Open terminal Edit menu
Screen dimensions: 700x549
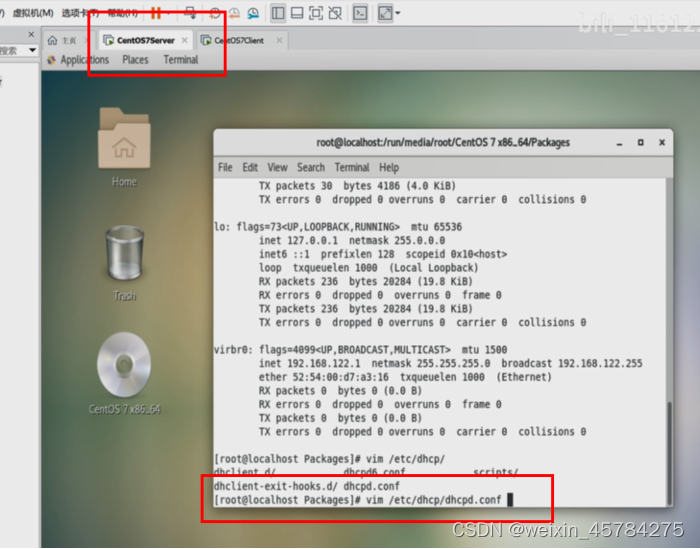250,167
